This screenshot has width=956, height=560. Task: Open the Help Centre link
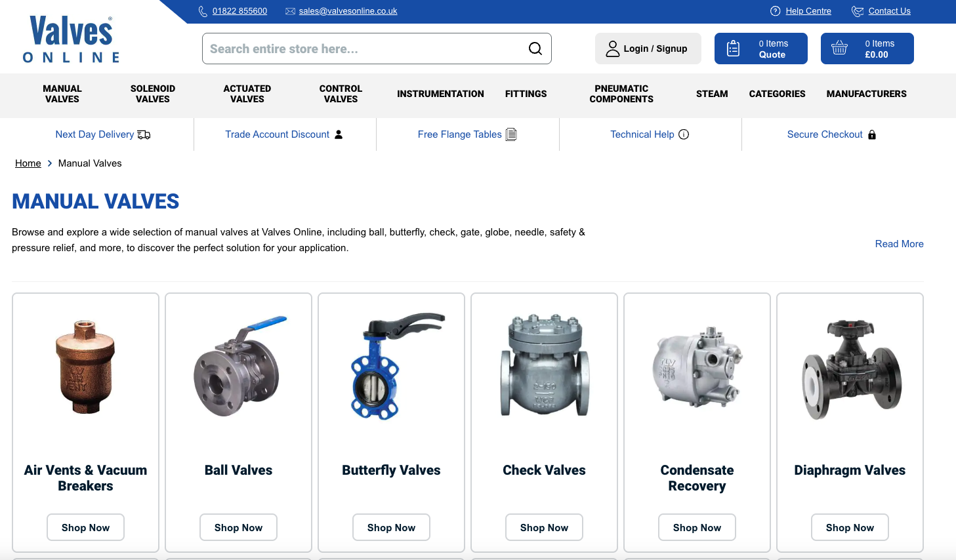(808, 11)
